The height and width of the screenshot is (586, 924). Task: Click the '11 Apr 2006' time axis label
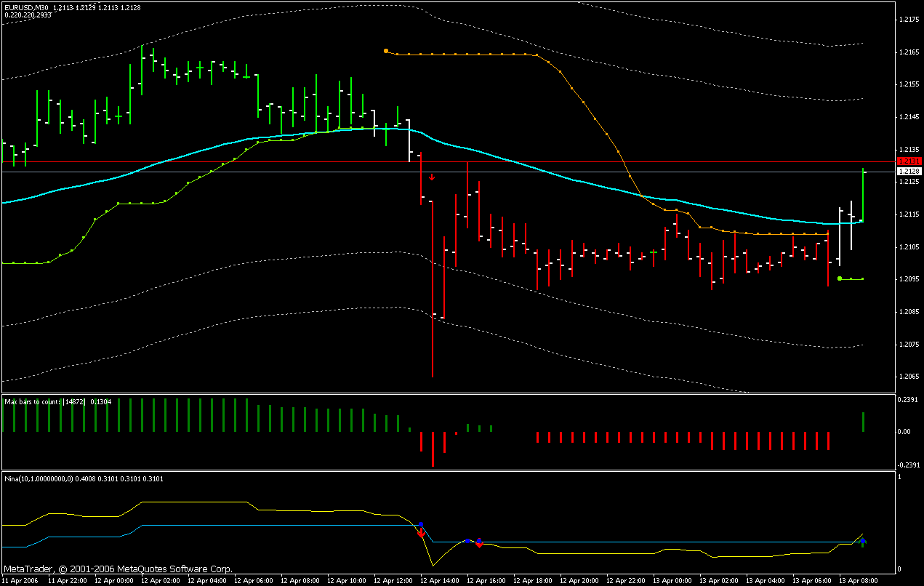pos(20,581)
